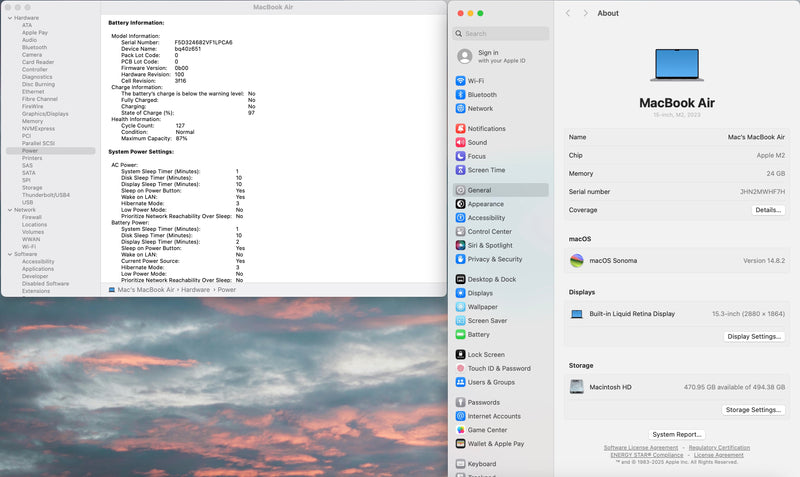Click the Macintosh HD drive icon
This screenshot has height=477, width=800.
[577, 386]
